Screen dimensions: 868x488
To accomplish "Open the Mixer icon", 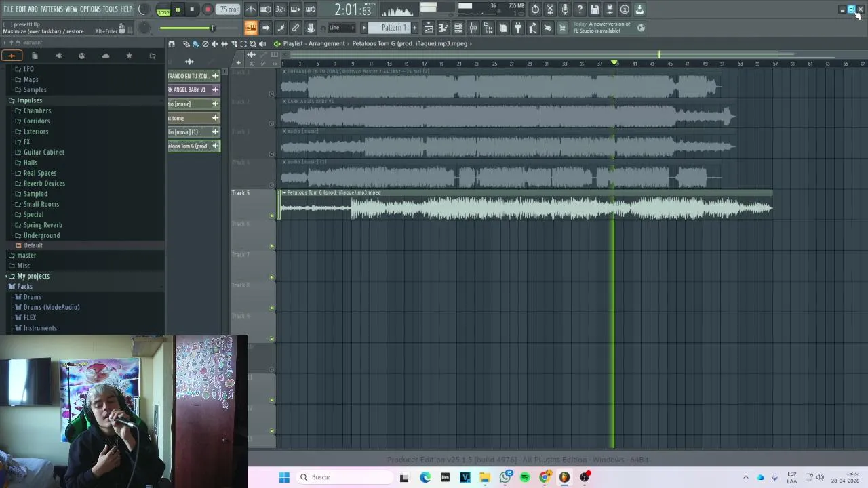I will point(473,28).
